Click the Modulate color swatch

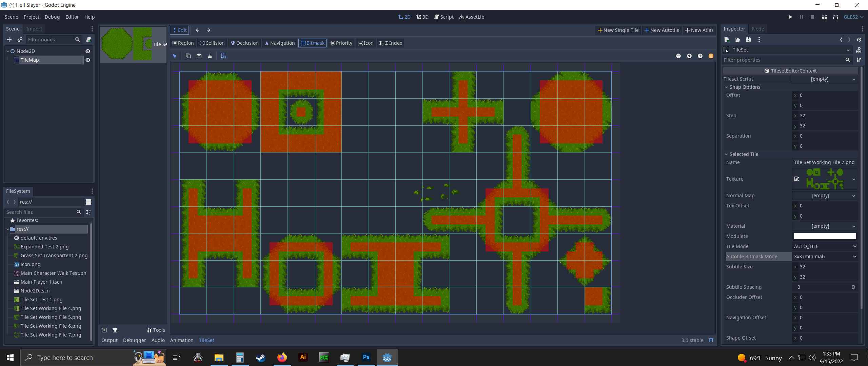(x=825, y=236)
